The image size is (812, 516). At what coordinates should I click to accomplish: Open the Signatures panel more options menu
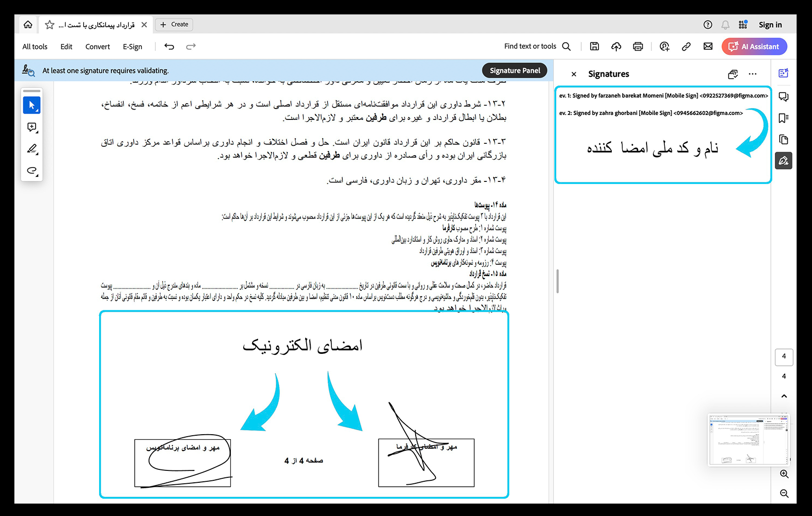pyautogui.click(x=753, y=74)
